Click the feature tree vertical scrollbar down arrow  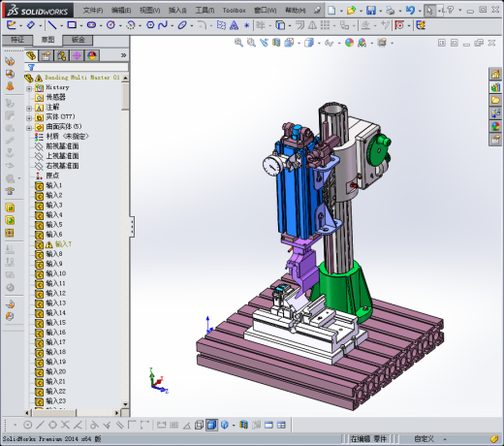coord(125,404)
